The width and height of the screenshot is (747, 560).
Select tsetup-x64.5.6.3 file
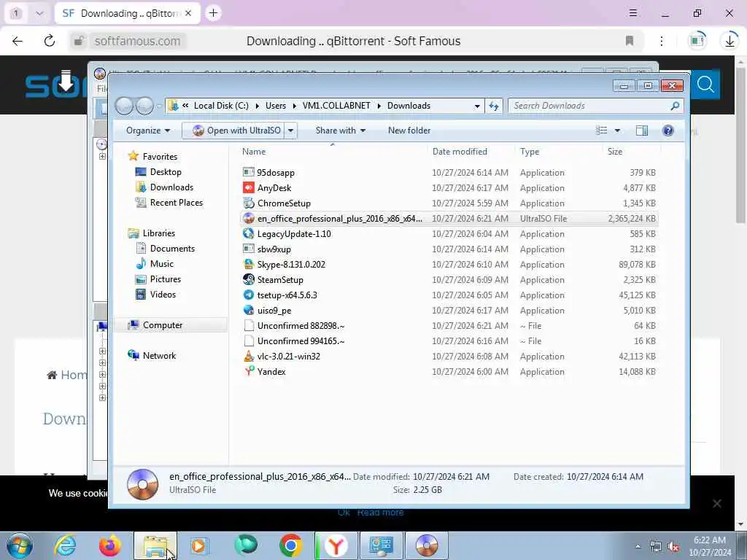tap(449, 295)
